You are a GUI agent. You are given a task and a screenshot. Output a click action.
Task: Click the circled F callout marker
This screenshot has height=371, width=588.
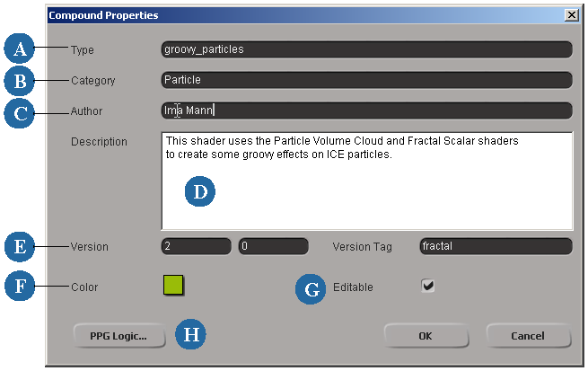(20, 286)
